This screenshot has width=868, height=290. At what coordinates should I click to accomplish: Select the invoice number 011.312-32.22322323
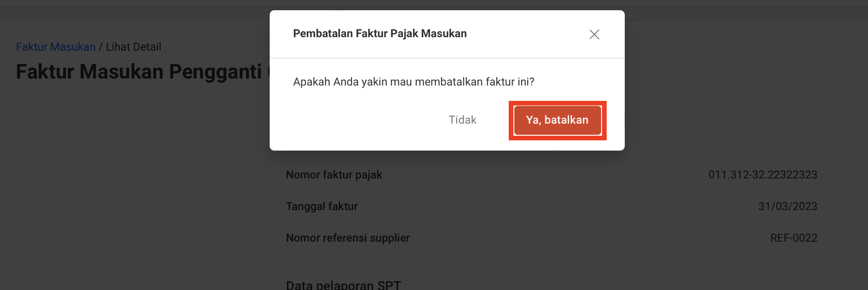[x=763, y=175]
